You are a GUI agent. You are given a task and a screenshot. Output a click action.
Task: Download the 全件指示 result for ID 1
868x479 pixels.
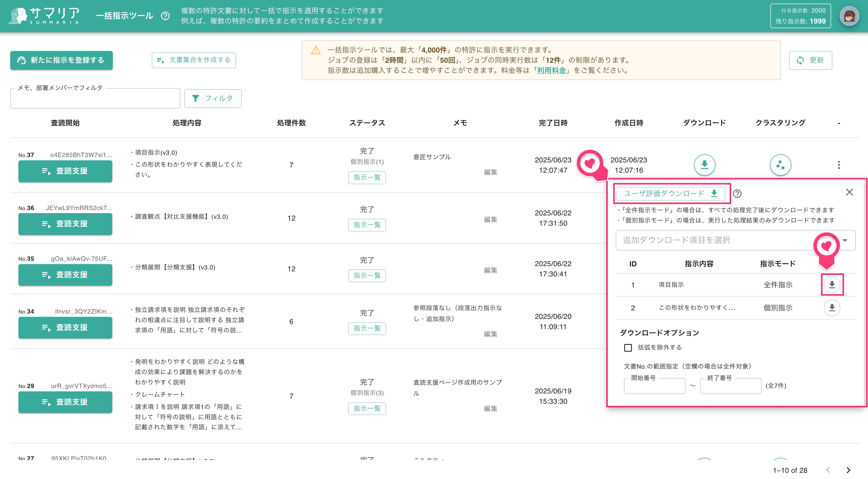point(832,284)
